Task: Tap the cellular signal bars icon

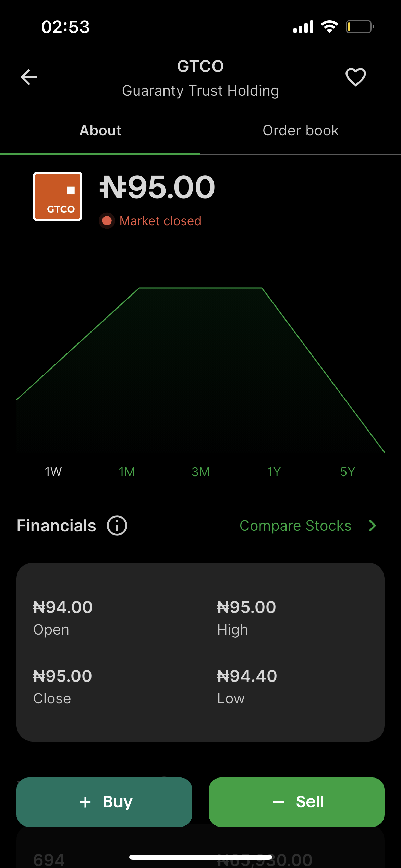Action: (x=303, y=27)
